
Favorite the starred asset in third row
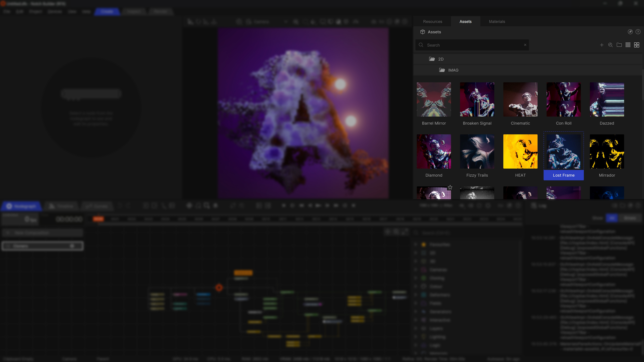(x=450, y=187)
